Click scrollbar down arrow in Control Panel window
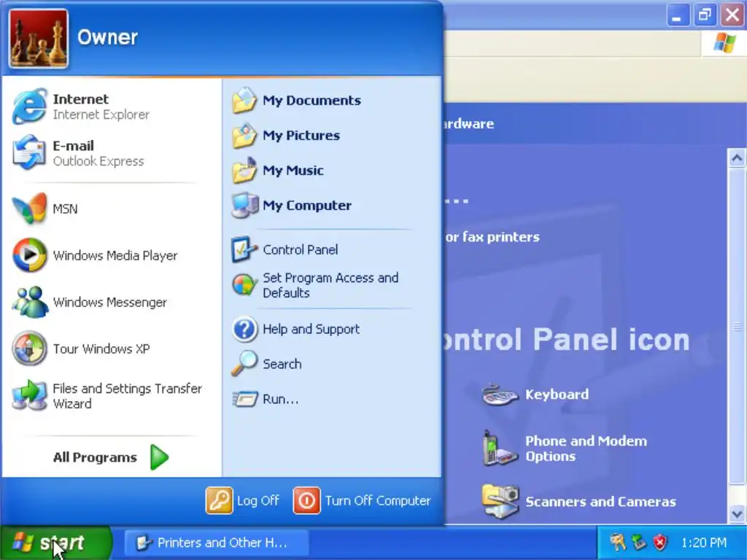 click(737, 514)
